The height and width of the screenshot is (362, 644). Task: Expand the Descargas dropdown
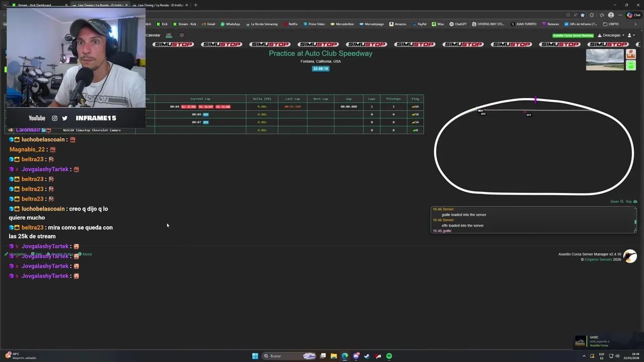pos(610,35)
